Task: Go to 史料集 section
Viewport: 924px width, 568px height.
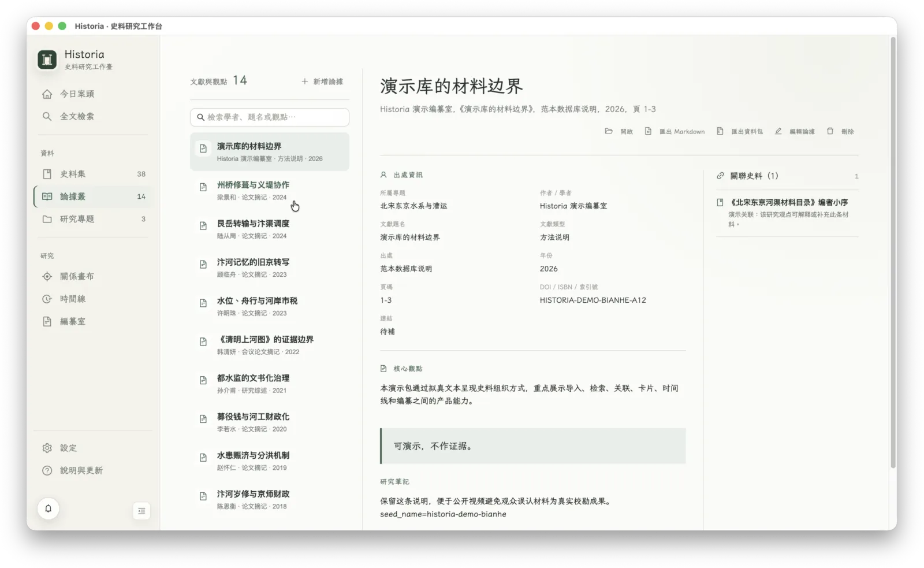Action: click(x=92, y=174)
